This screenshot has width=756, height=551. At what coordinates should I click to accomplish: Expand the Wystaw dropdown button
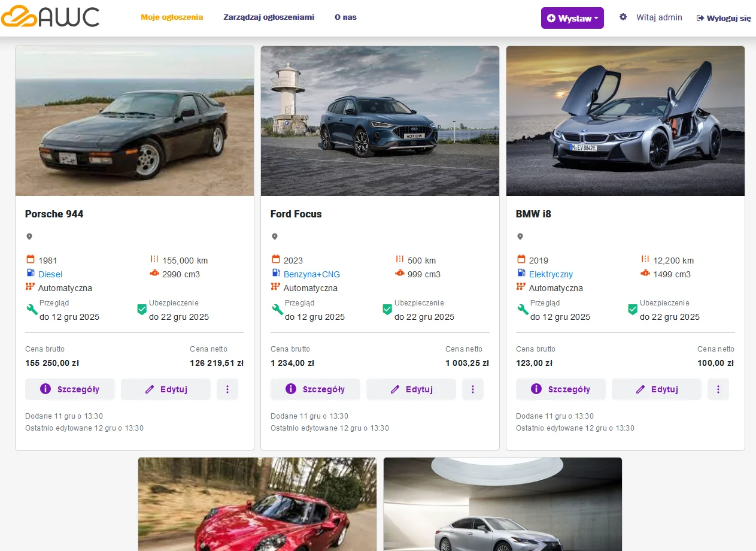572,18
